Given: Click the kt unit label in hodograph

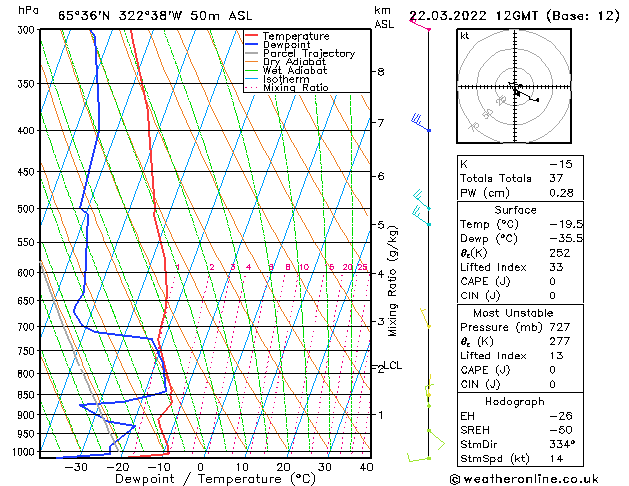Looking at the screenshot, I should pyautogui.click(x=465, y=36).
